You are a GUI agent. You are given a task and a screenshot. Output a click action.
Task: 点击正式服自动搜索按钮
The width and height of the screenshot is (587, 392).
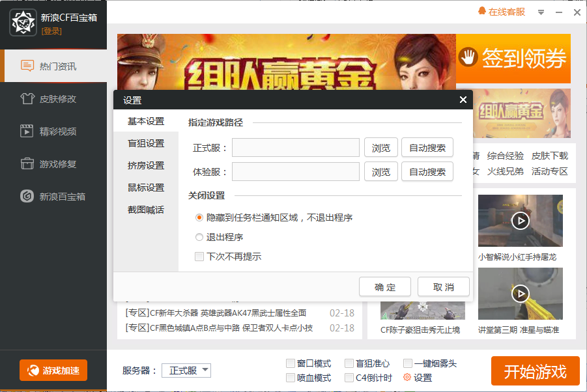tap(427, 147)
